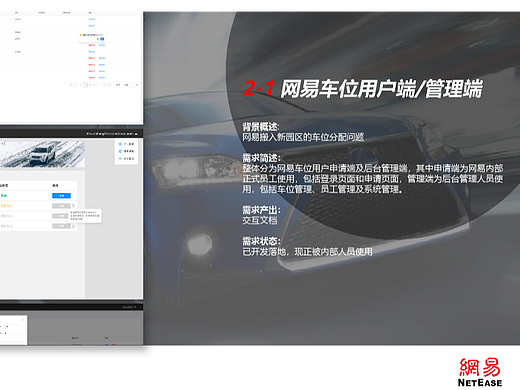Open the page-size selector in pagination
The width and height of the screenshot is (520, 390).
coord(118,85)
